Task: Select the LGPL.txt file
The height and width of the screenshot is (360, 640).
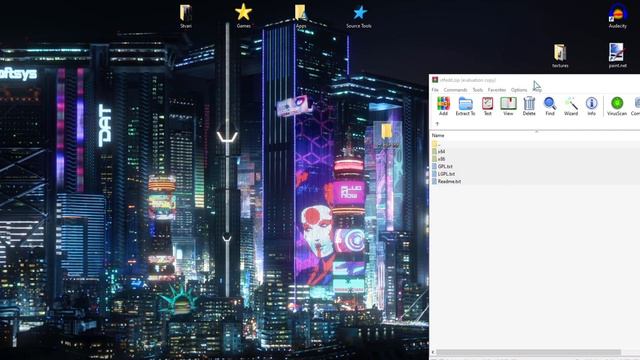Action: pyautogui.click(x=535, y=174)
